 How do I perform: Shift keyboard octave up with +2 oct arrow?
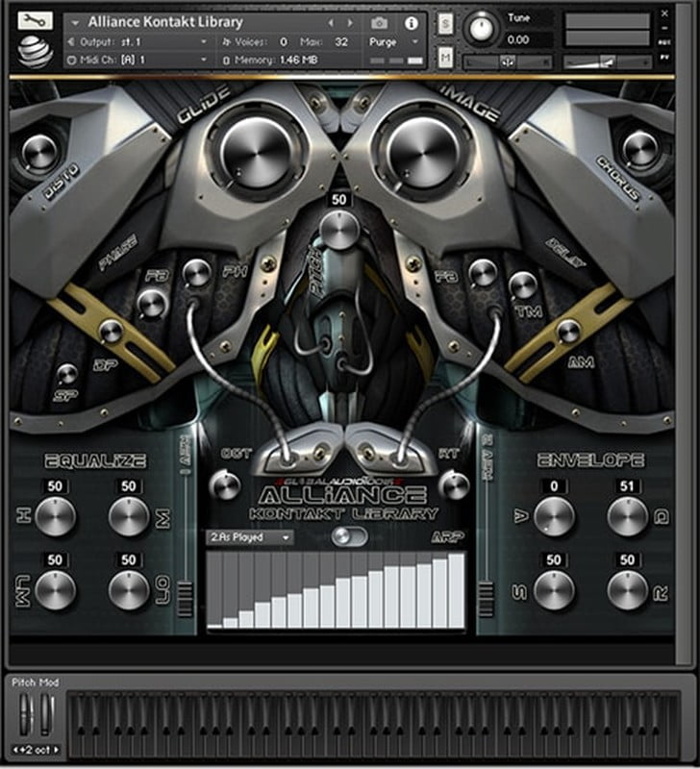pos(57,750)
